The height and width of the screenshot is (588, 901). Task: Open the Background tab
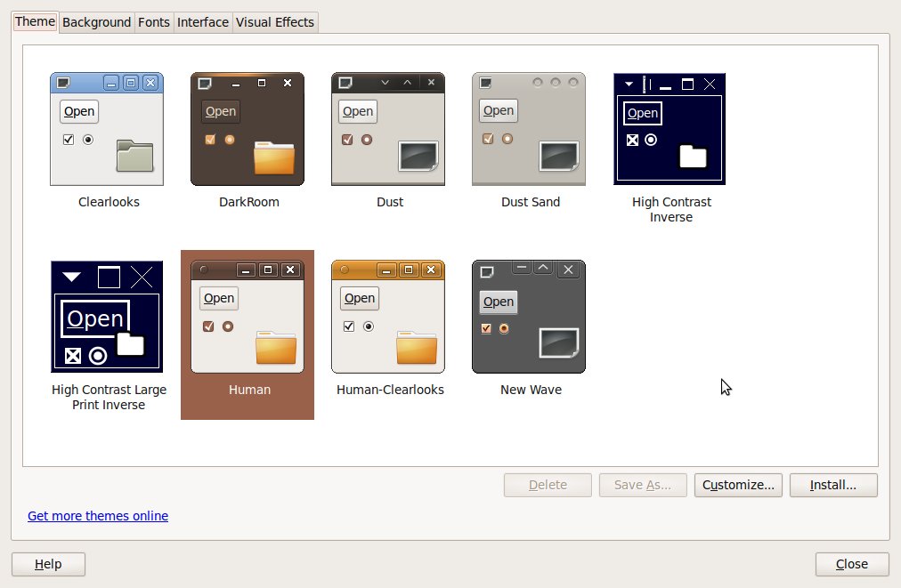coord(96,22)
